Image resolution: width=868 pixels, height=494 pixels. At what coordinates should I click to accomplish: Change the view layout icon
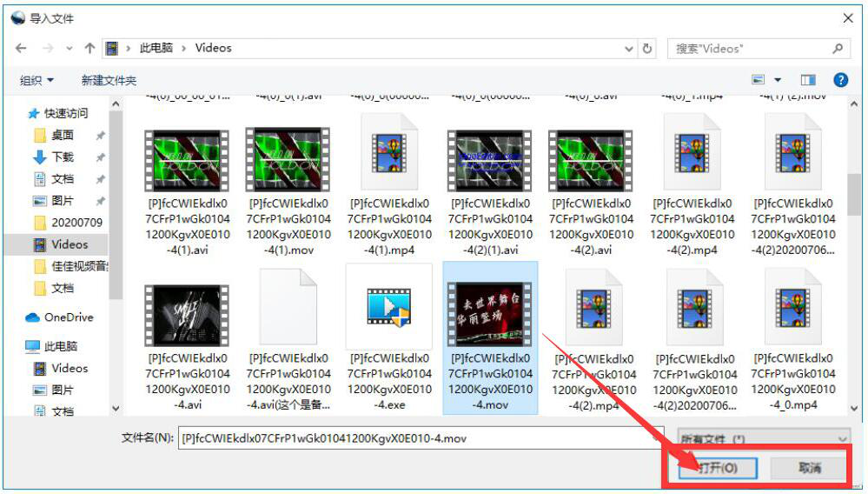(x=758, y=80)
